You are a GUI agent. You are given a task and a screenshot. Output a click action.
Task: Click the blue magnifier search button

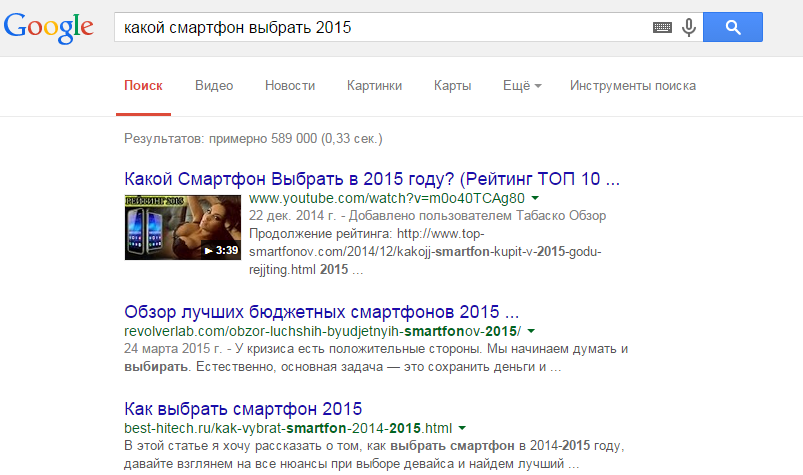click(733, 27)
